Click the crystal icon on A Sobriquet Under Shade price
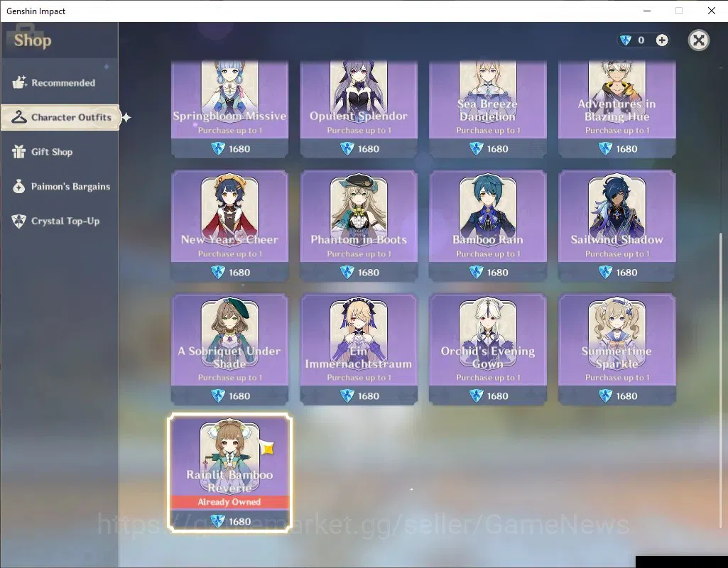 218,395
